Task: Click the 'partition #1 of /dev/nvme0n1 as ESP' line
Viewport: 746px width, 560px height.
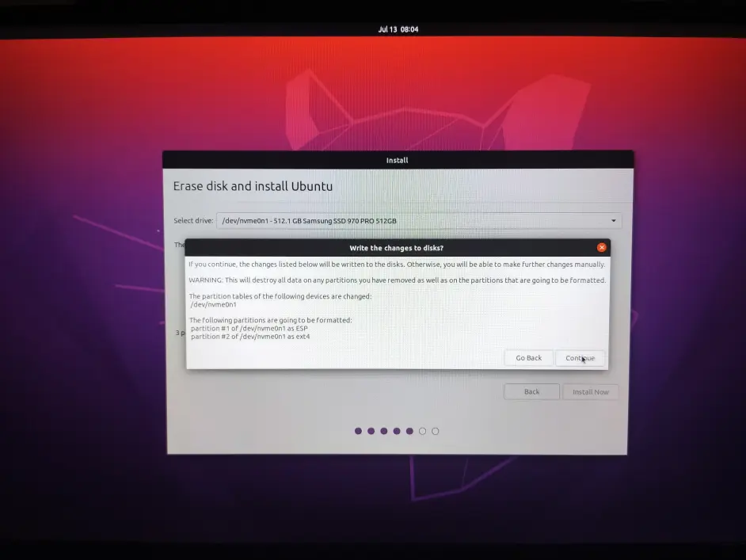Action: click(x=249, y=328)
